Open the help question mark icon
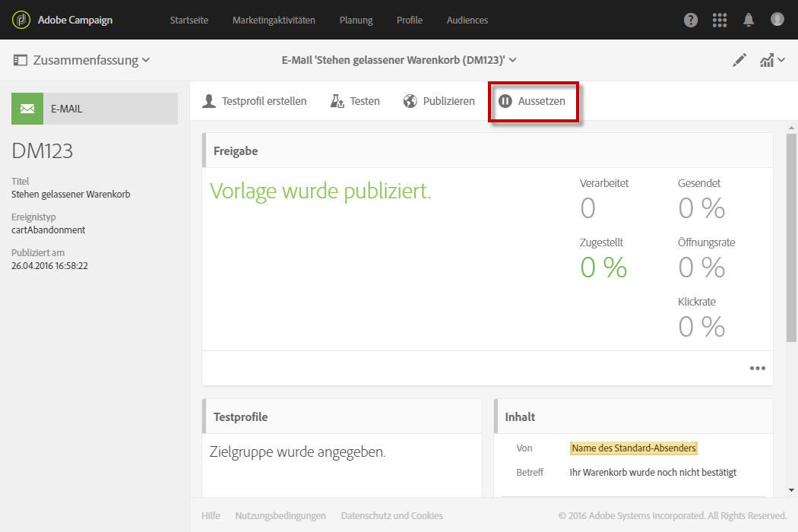The height and width of the screenshot is (532, 798). 691,21
